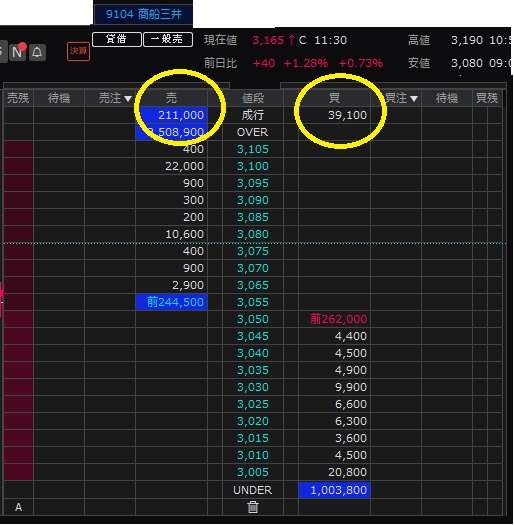Click the 売 column header
514x526 pixels.
(x=171, y=98)
